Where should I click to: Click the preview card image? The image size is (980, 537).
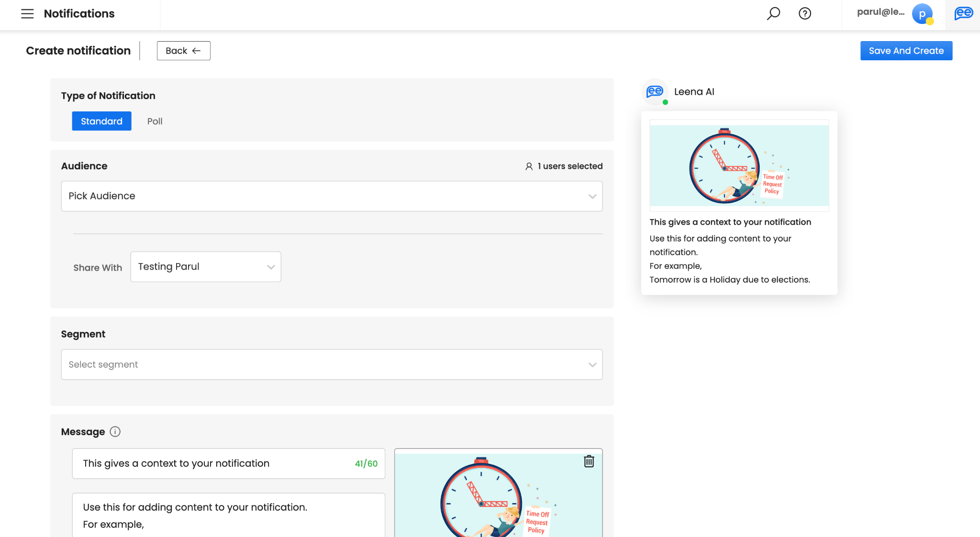[739, 165]
